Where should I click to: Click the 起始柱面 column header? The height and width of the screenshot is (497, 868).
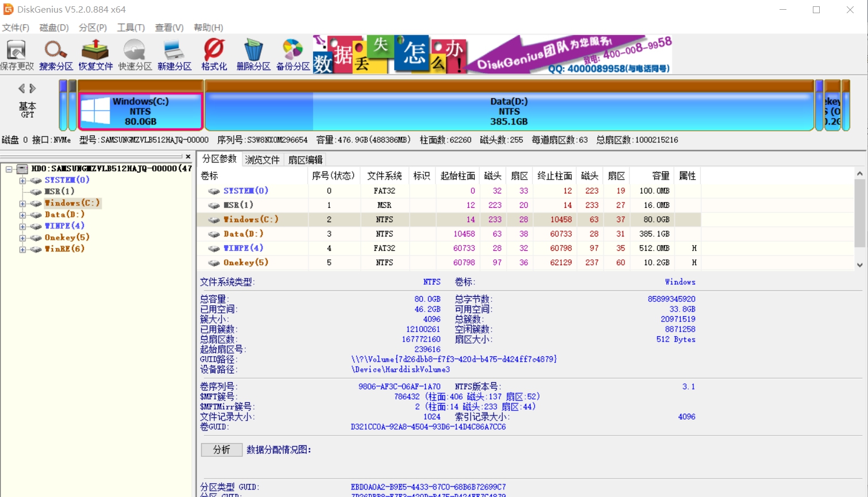point(457,176)
